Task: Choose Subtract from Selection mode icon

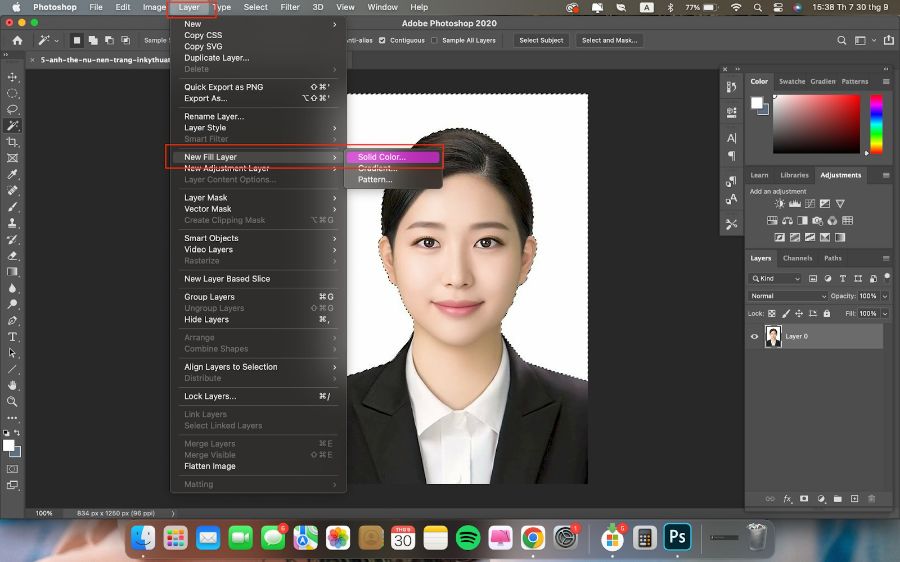Action: (x=109, y=40)
